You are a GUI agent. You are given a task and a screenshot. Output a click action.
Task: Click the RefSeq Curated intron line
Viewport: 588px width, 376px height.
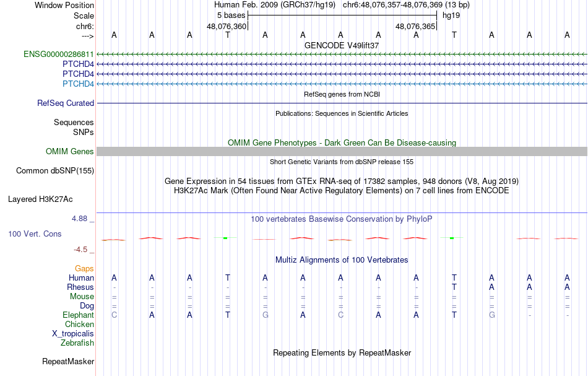[342, 103]
